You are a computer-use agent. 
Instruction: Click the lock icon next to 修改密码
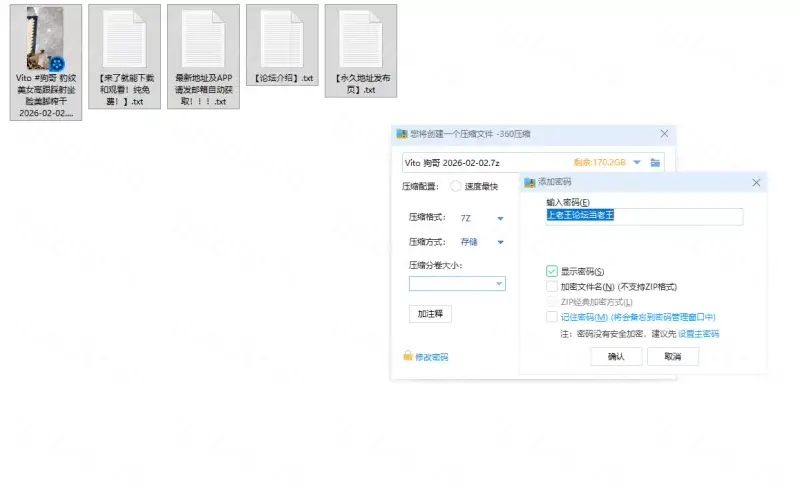pyautogui.click(x=408, y=356)
